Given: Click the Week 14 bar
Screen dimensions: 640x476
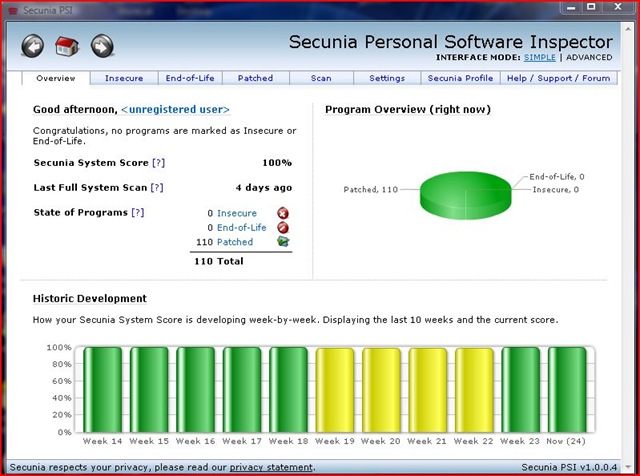Looking at the screenshot, I should (x=102, y=389).
